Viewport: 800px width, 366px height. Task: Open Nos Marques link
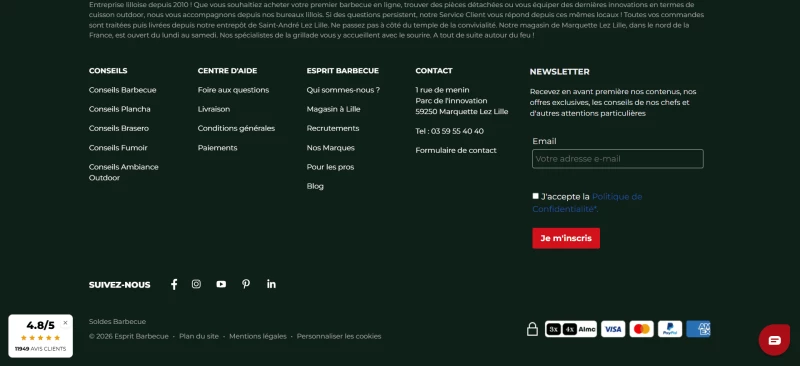pos(331,148)
